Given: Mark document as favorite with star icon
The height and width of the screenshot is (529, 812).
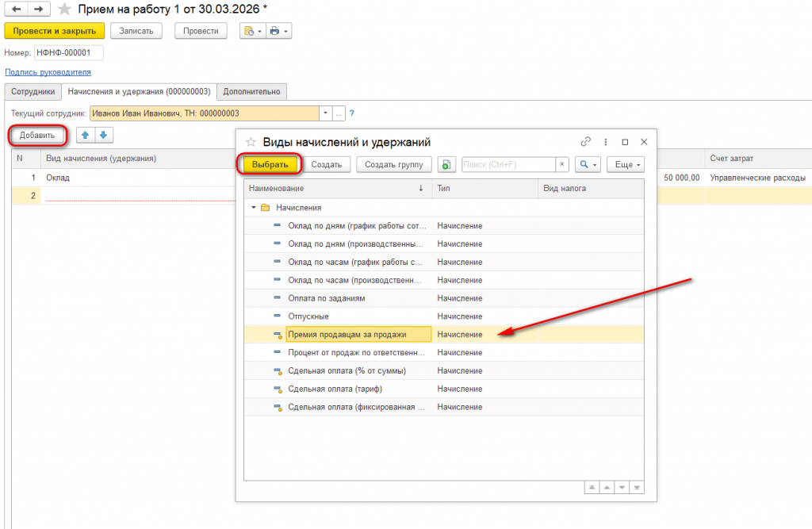Looking at the screenshot, I should point(64,10).
